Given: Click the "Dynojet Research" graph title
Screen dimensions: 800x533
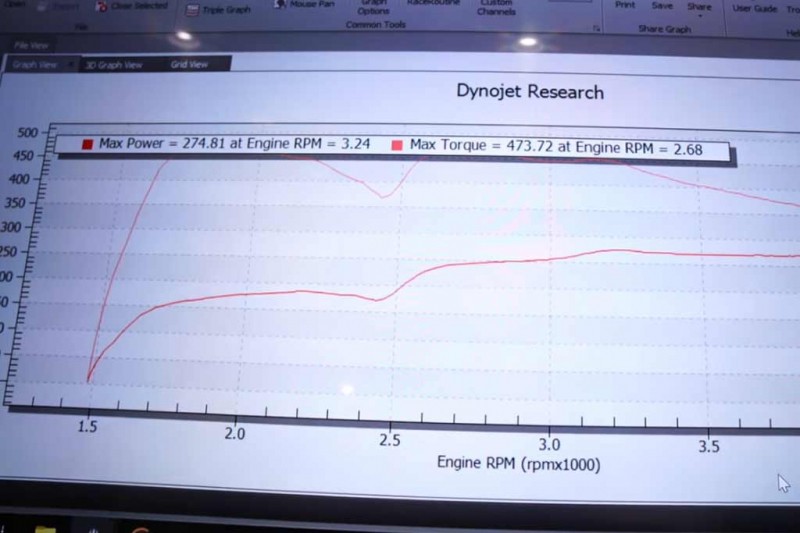Looking at the screenshot, I should 530,92.
